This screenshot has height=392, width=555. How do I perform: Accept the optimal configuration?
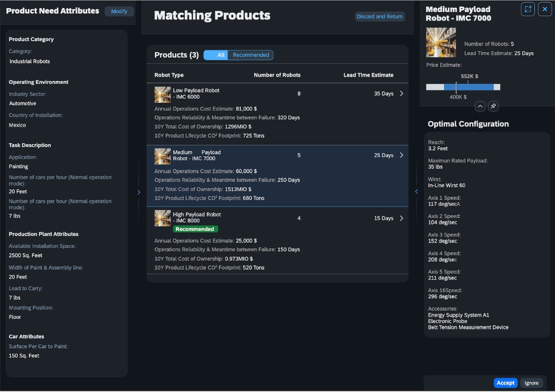(x=505, y=383)
